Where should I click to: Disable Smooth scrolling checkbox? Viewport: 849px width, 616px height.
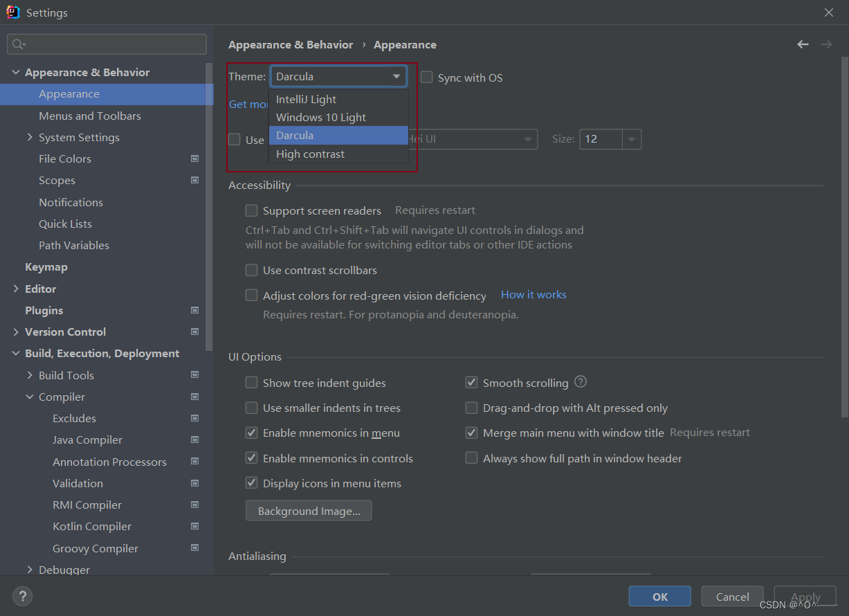pyautogui.click(x=472, y=383)
